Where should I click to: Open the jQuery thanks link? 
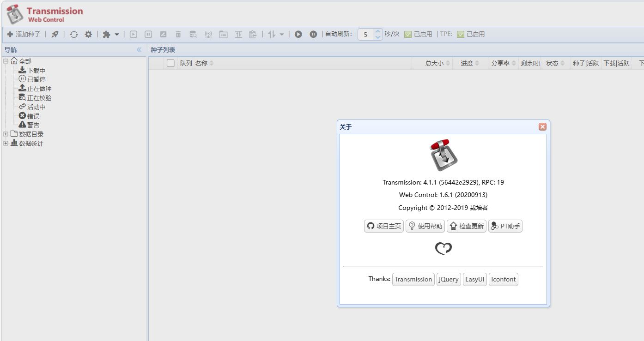coord(449,279)
